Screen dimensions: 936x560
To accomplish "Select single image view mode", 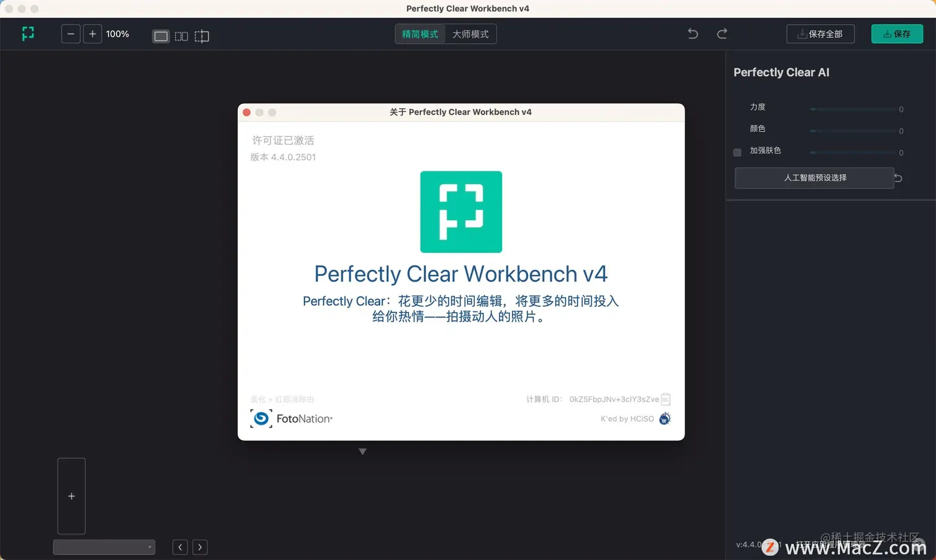I will [161, 37].
